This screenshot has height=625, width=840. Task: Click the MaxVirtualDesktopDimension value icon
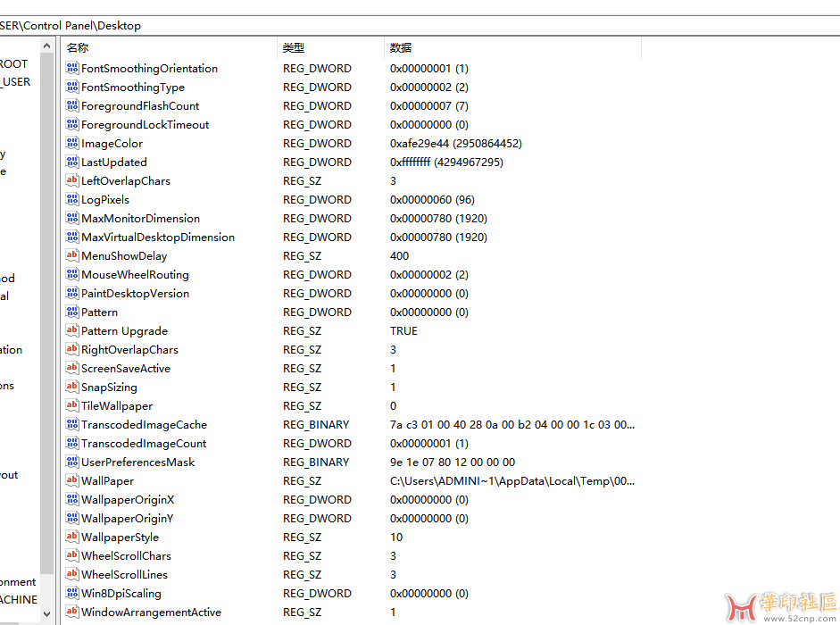tap(72, 237)
